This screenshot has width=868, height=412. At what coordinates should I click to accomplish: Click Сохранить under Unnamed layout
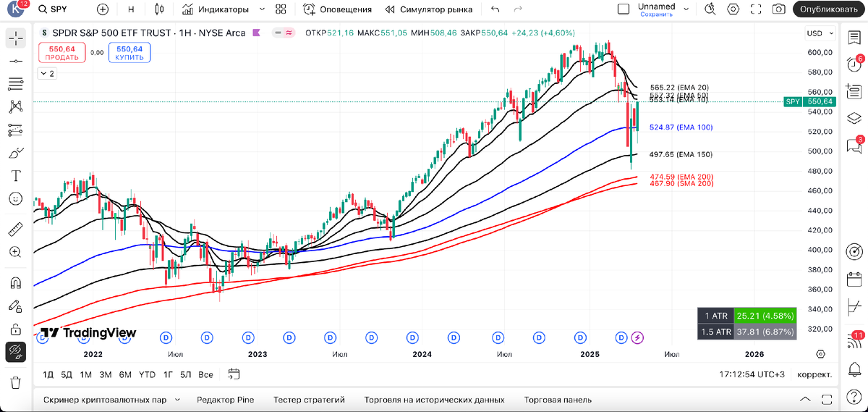click(x=656, y=14)
